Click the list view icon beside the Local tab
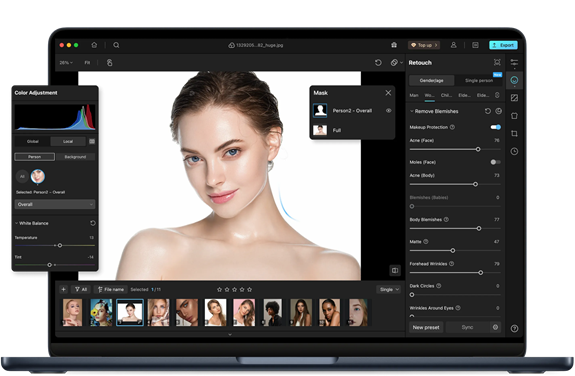The image size is (575, 376). [x=92, y=141]
